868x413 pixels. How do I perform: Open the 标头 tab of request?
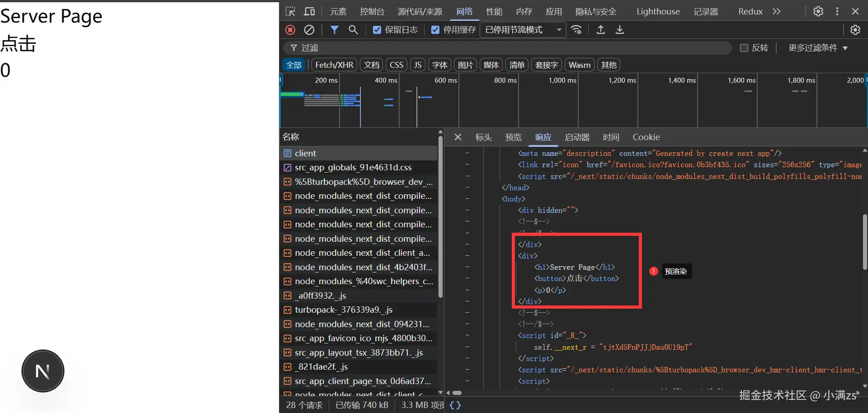(483, 137)
